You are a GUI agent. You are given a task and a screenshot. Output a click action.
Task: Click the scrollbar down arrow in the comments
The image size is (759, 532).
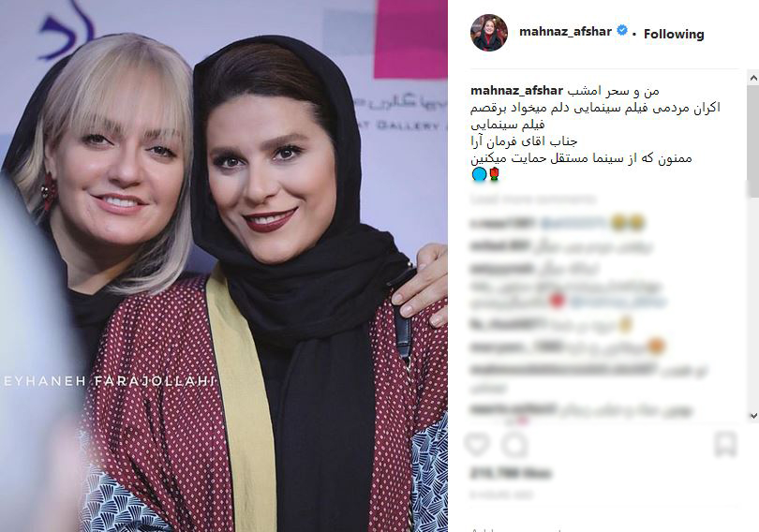pyautogui.click(x=753, y=415)
